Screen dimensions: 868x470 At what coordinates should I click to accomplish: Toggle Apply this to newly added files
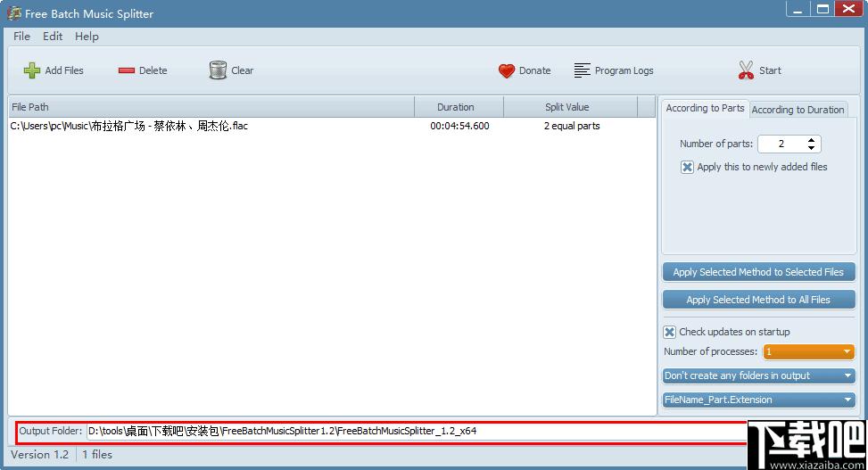(x=687, y=167)
